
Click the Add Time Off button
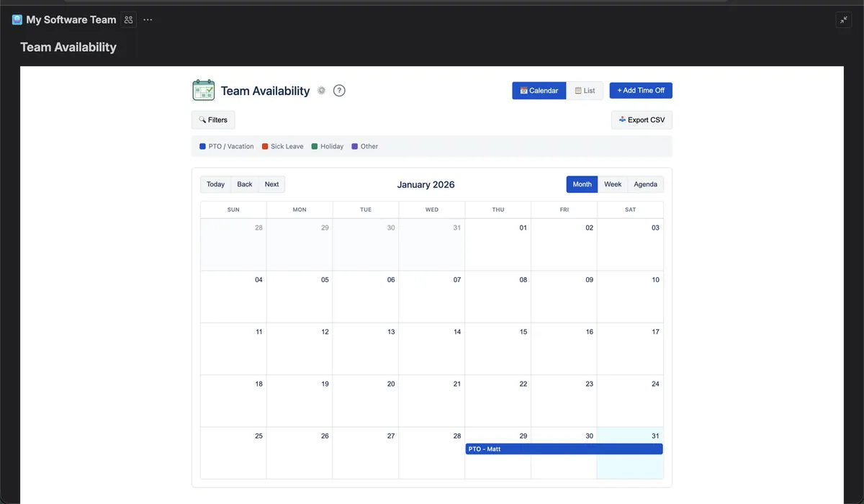coord(641,91)
